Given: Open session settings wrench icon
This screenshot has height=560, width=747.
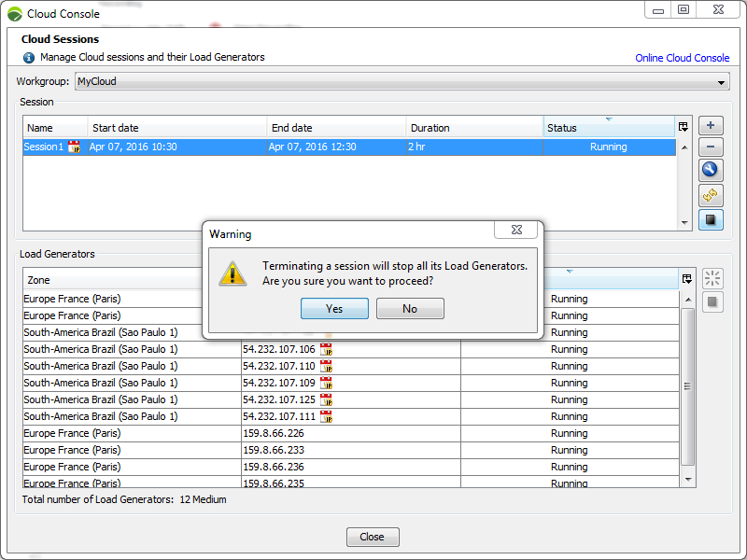Looking at the screenshot, I should click(711, 170).
